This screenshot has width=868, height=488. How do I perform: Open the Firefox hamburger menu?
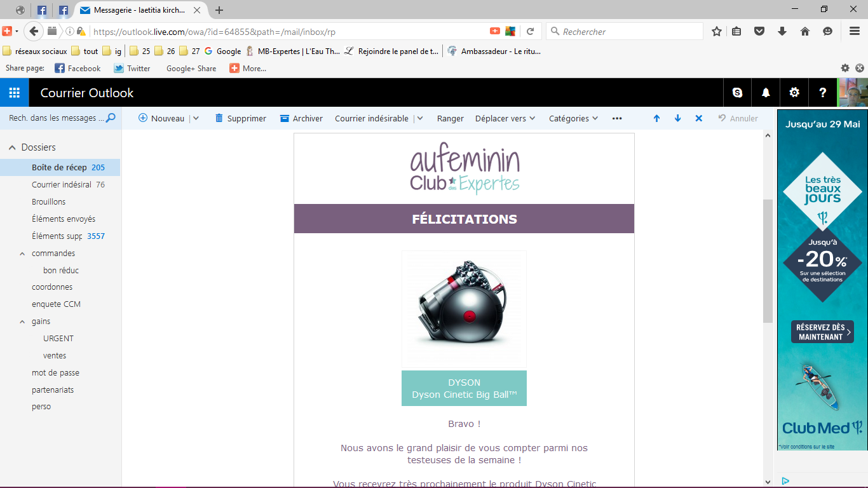(855, 31)
